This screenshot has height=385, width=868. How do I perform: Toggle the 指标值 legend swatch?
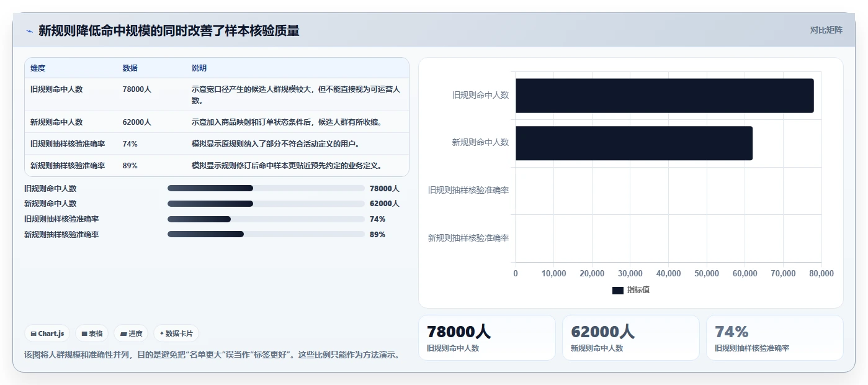(617, 290)
